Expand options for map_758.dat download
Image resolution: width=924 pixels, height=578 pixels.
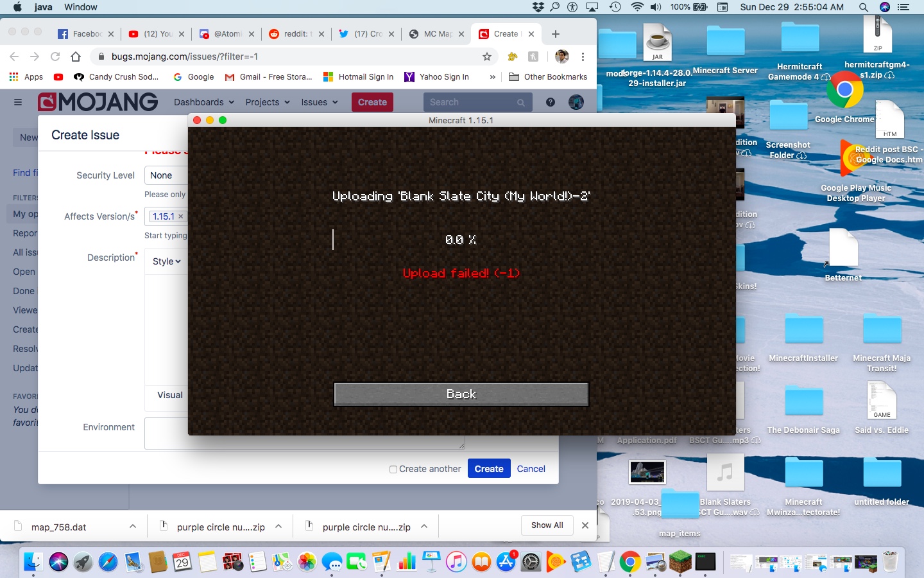click(x=133, y=527)
